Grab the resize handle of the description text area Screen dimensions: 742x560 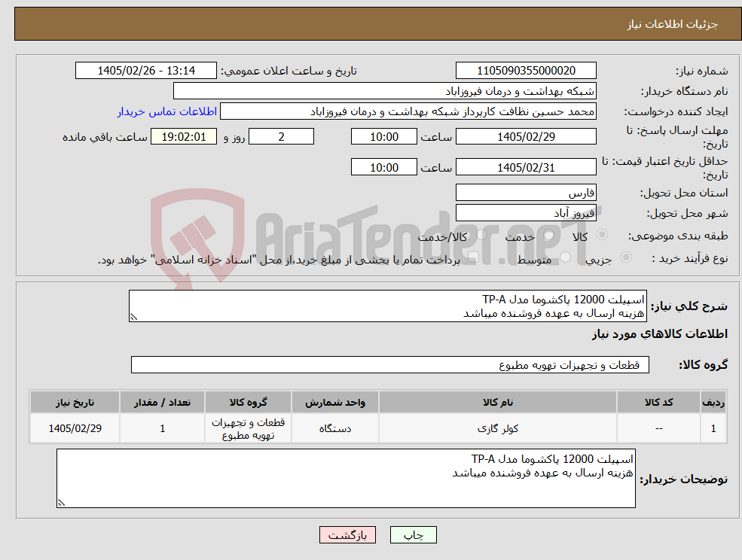[x=133, y=317]
